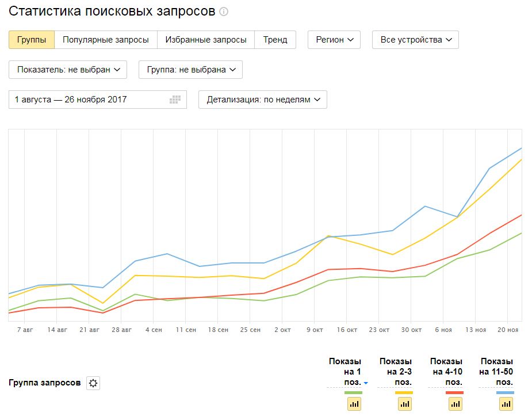Toggle chart icon for positions 11-50 impressions
This screenshot has height=420, width=532.
506,404
